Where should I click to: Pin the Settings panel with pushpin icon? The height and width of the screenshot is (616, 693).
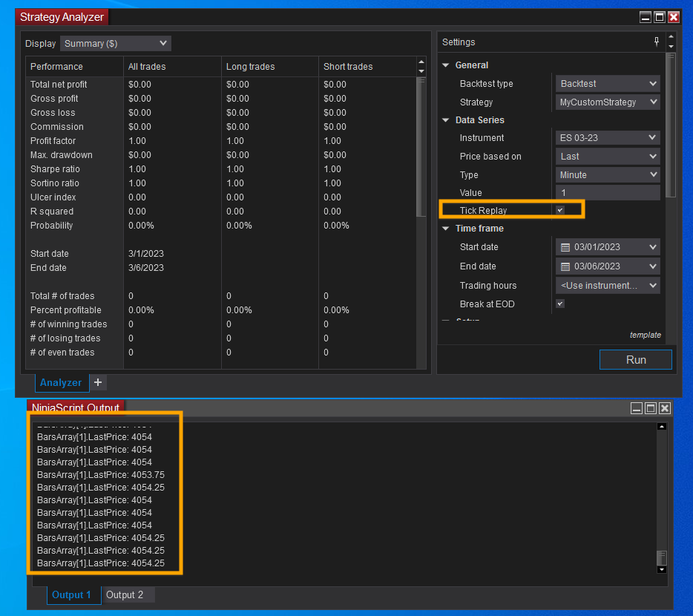pos(657,42)
